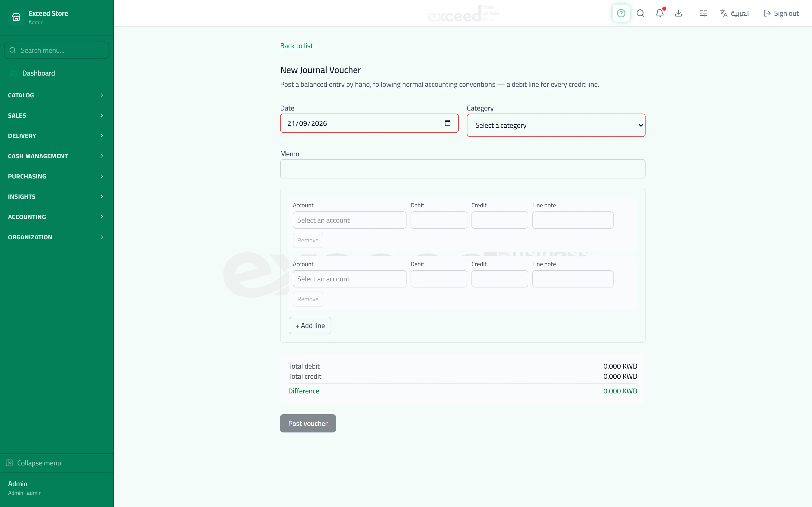Click the download icon in top bar
Viewport: 812px width, 507px height.
(x=679, y=13)
